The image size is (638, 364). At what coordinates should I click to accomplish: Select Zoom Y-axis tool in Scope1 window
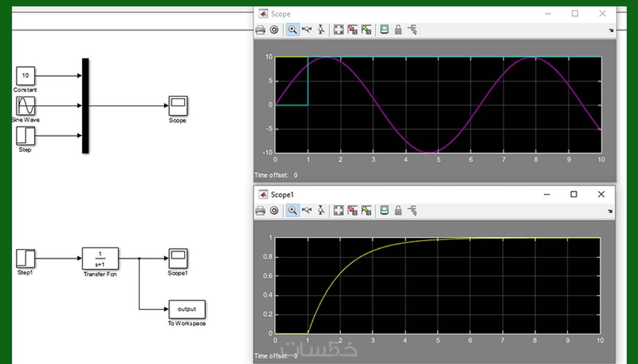tap(321, 211)
